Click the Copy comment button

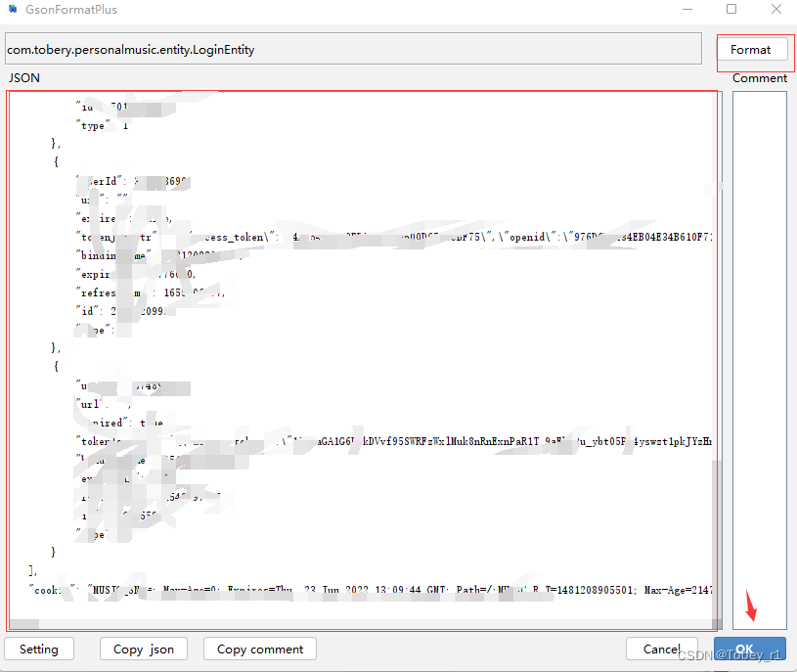coord(260,650)
